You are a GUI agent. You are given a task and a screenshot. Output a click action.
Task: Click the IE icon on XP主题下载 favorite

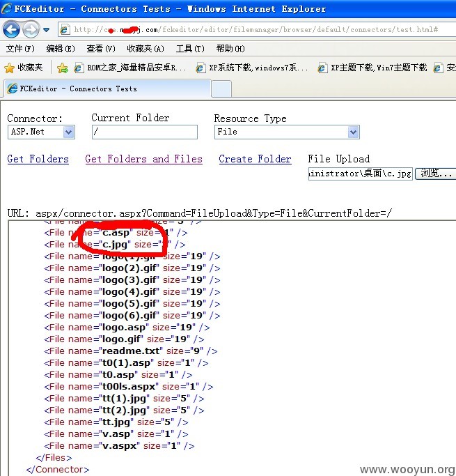(x=322, y=68)
